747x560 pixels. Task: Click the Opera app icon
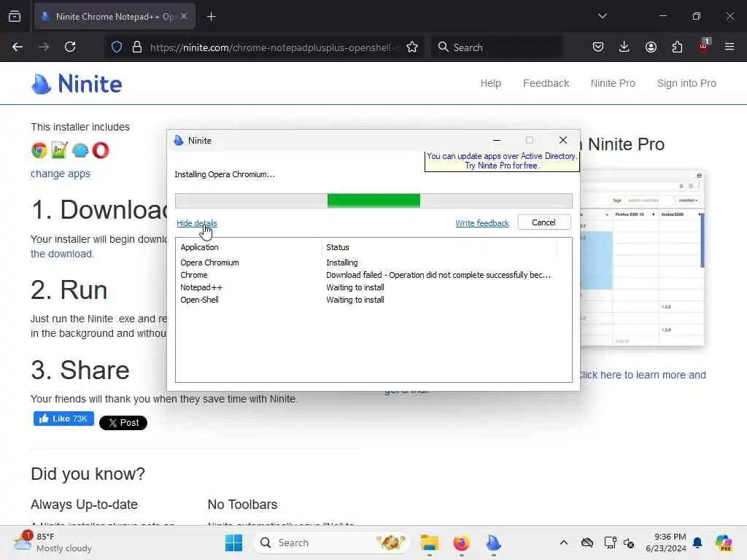point(101,150)
